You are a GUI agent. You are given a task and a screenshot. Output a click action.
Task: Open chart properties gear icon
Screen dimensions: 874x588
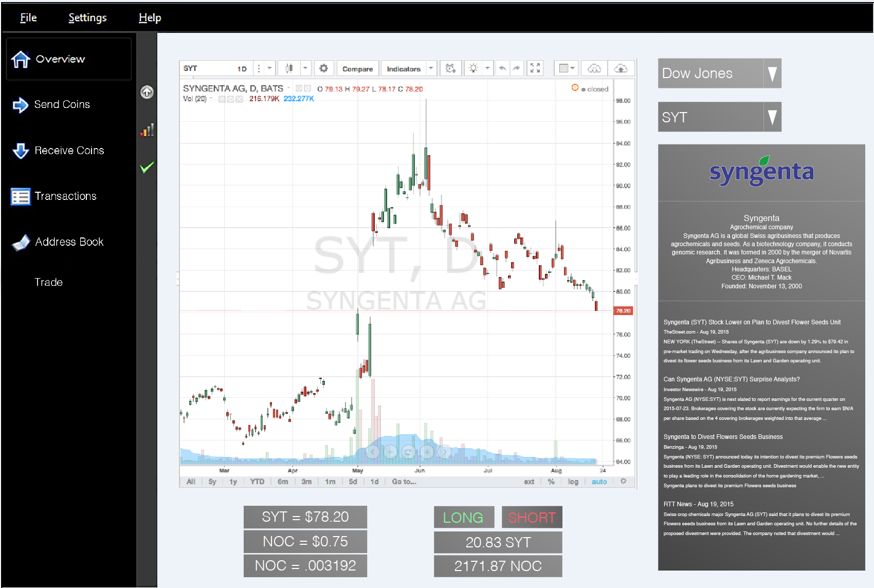pyautogui.click(x=323, y=68)
